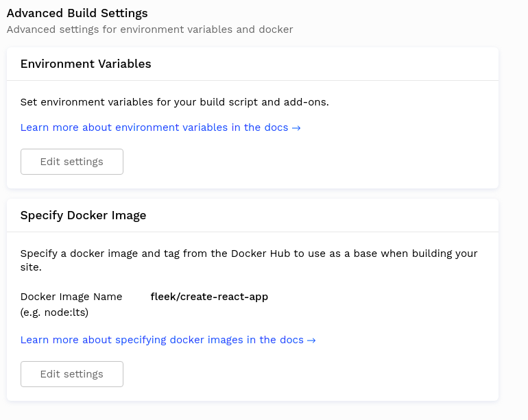Click the arrow after the environment variables link
Viewport: 528px width, 420px height.
coord(296,127)
